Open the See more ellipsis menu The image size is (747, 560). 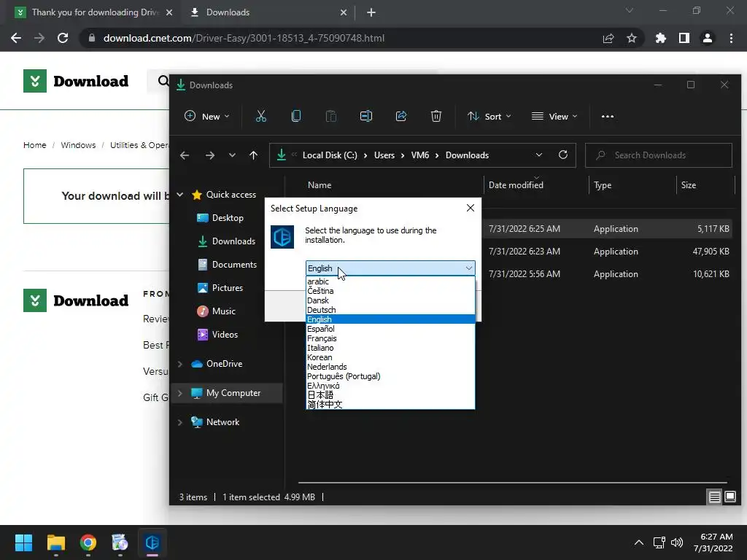[x=608, y=116]
